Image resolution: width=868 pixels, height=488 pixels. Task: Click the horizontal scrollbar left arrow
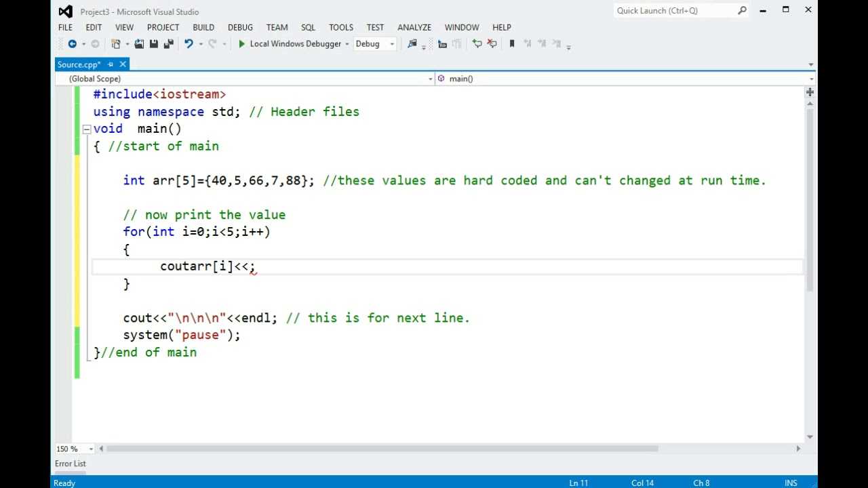coord(101,449)
